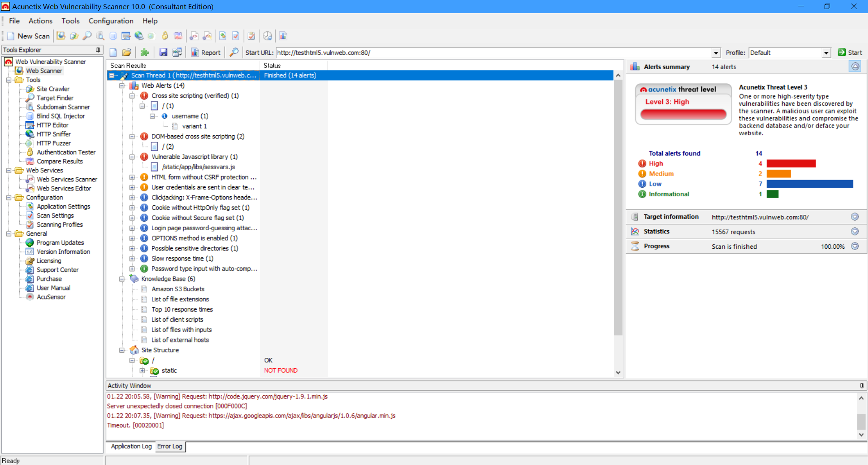The width and height of the screenshot is (868, 465).
Task: Expand the Progress section
Action: (x=855, y=246)
